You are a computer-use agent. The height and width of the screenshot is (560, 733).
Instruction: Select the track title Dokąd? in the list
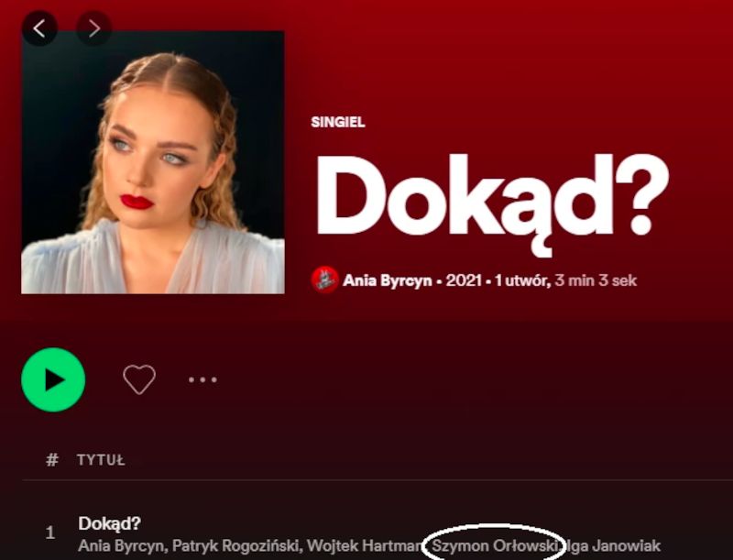[101, 521]
